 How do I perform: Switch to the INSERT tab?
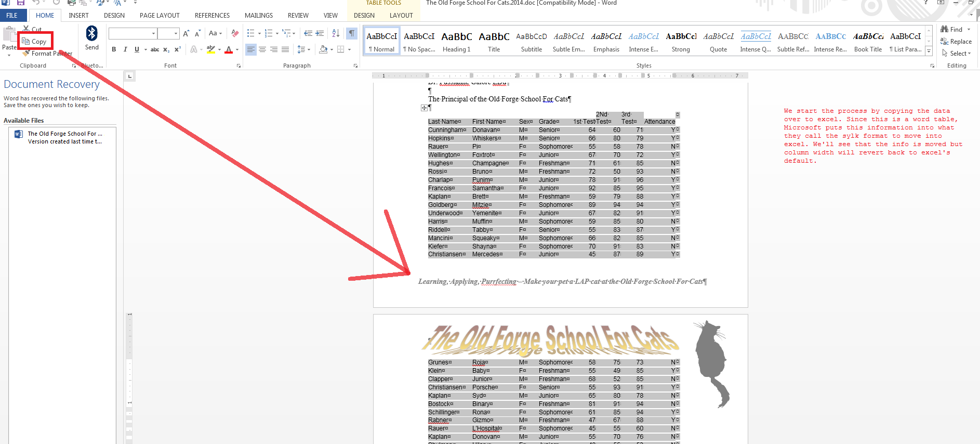coord(78,16)
